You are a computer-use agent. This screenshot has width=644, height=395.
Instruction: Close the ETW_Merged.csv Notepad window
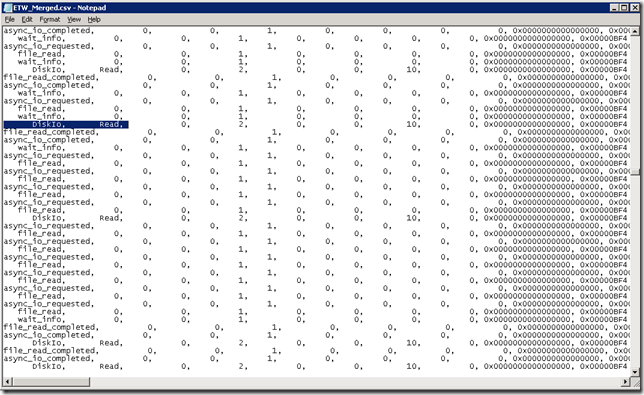click(634, 8)
